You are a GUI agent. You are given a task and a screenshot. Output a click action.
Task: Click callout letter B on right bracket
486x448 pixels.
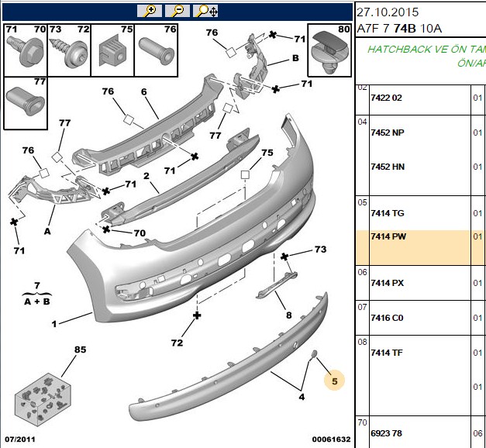click(x=295, y=58)
